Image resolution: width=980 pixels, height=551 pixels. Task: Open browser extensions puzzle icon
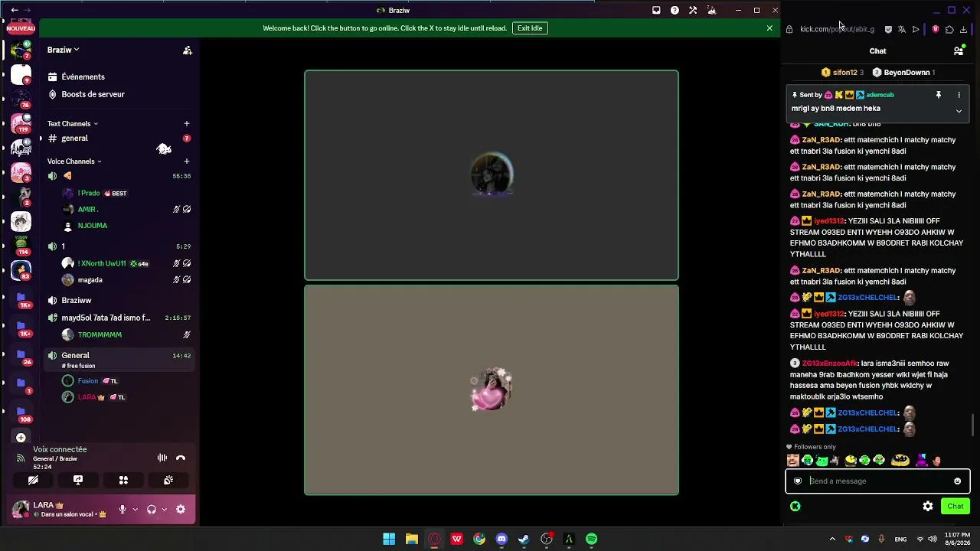pos(949,29)
